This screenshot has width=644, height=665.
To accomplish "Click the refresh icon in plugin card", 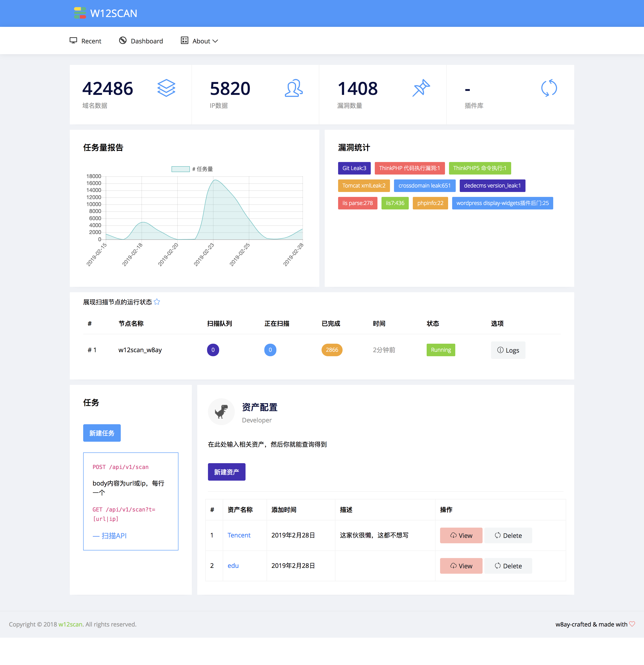I will click(x=549, y=88).
